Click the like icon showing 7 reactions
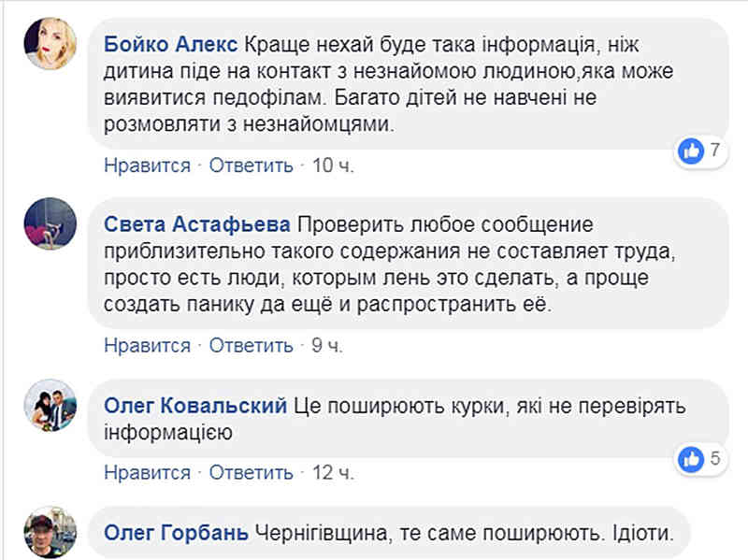This screenshot has width=748, height=560. click(x=691, y=151)
